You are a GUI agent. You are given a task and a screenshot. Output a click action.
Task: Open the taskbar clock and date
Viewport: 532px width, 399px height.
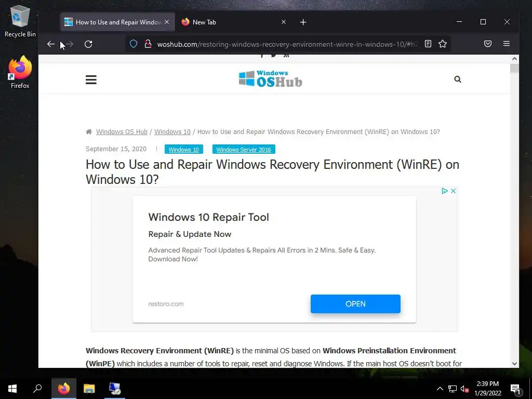point(487,389)
